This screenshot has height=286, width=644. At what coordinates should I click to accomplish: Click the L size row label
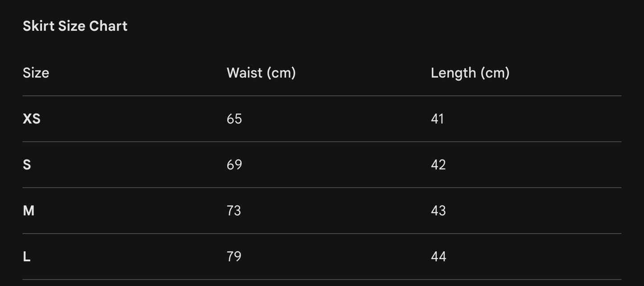pos(27,257)
